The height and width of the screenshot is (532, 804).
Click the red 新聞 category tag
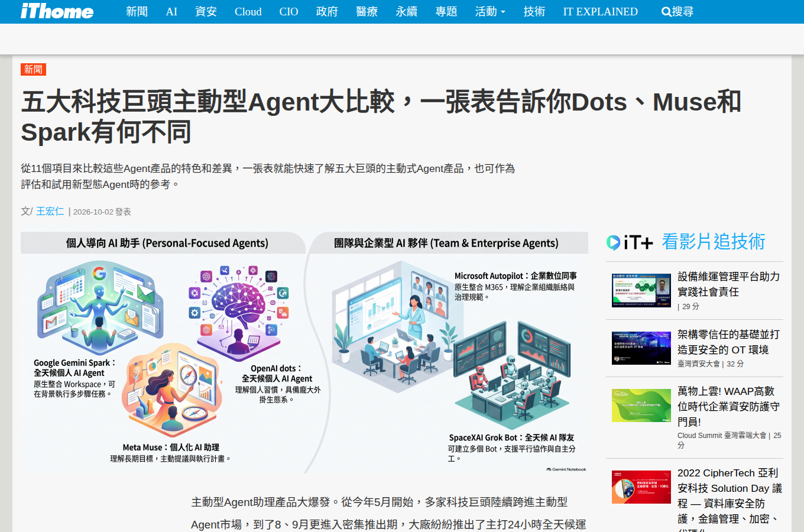tap(33, 69)
